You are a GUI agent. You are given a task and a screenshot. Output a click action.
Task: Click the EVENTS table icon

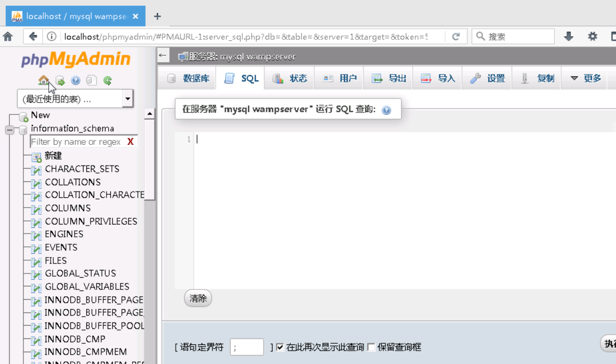(x=36, y=248)
